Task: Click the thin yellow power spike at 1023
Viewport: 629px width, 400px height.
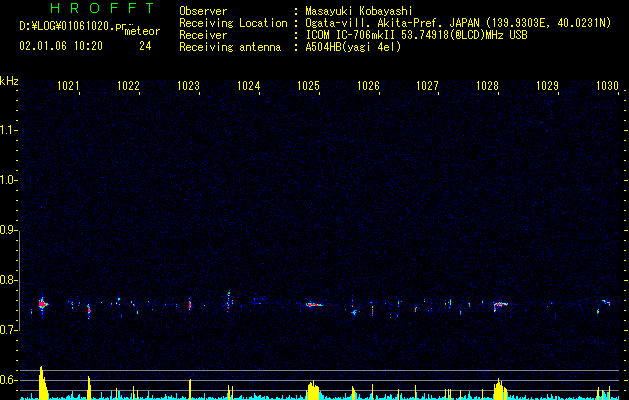Action: point(190,389)
